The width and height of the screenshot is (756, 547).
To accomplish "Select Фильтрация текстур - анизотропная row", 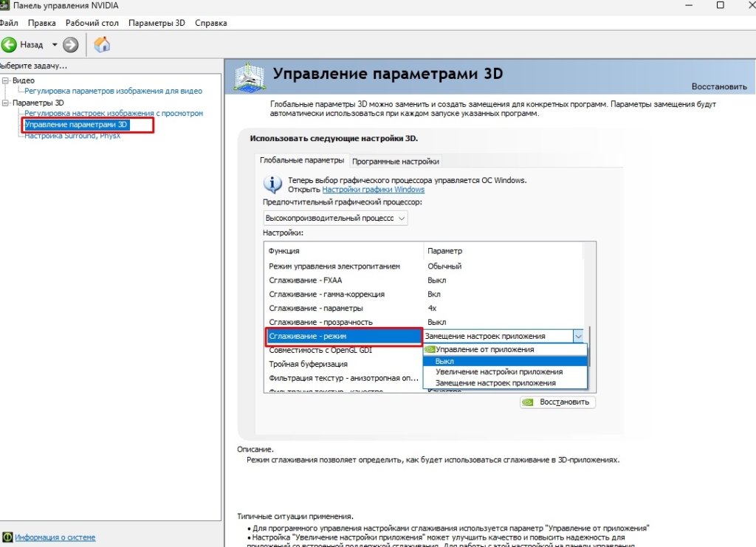I will 344,378.
